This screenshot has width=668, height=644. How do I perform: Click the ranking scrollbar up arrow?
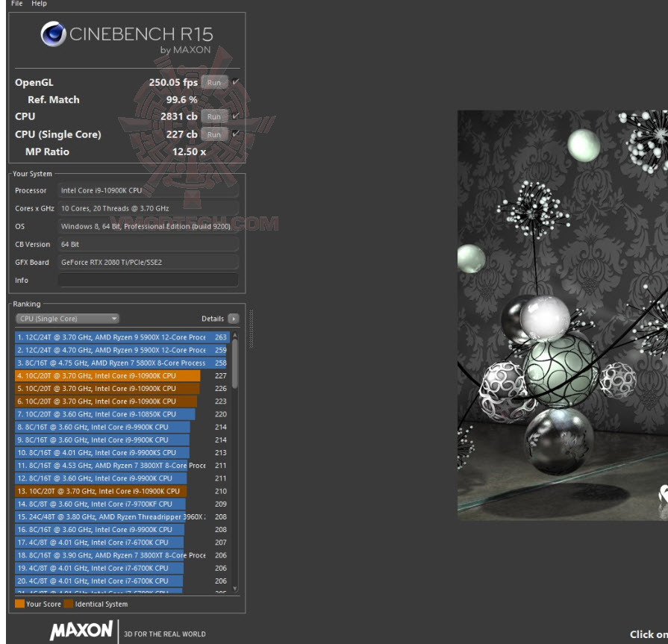click(x=235, y=336)
